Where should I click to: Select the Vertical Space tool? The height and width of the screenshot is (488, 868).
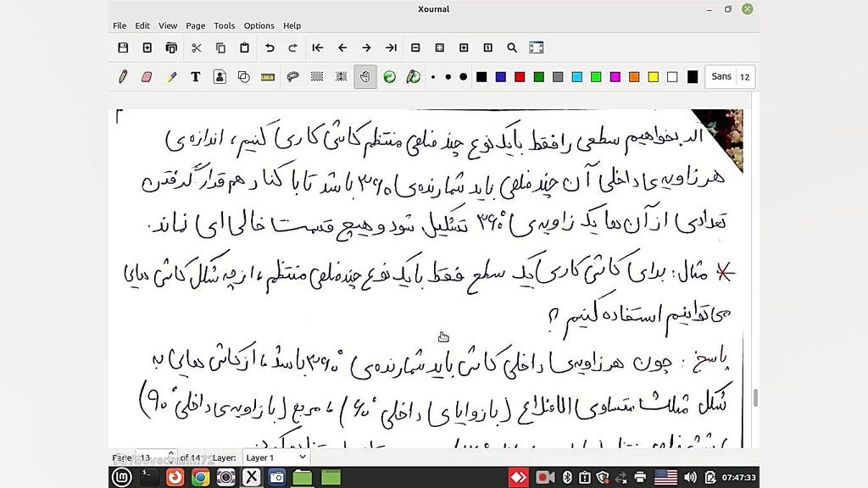341,77
